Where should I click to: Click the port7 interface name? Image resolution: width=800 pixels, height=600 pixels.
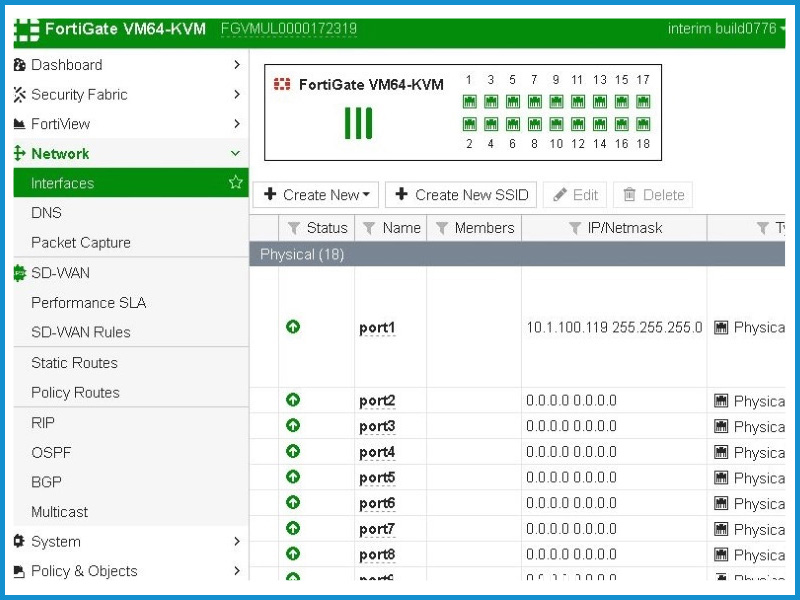coord(377,529)
